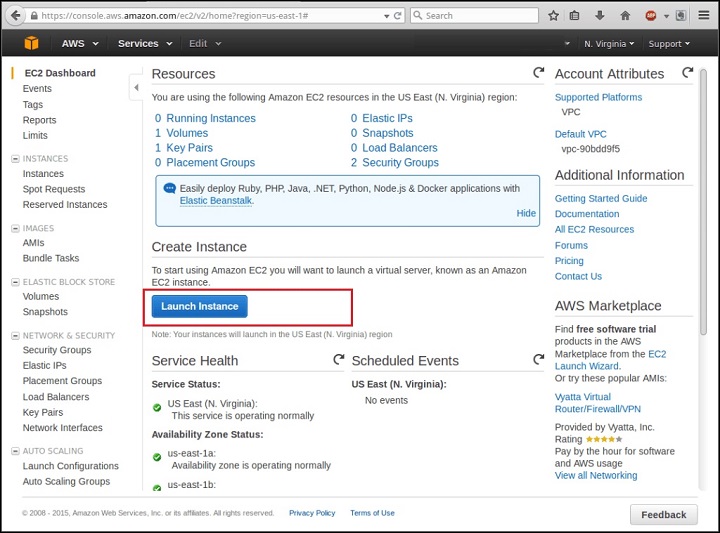The width and height of the screenshot is (720, 533).
Task: Collapse the NETWORK & SECURITY section
Action: (15, 336)
